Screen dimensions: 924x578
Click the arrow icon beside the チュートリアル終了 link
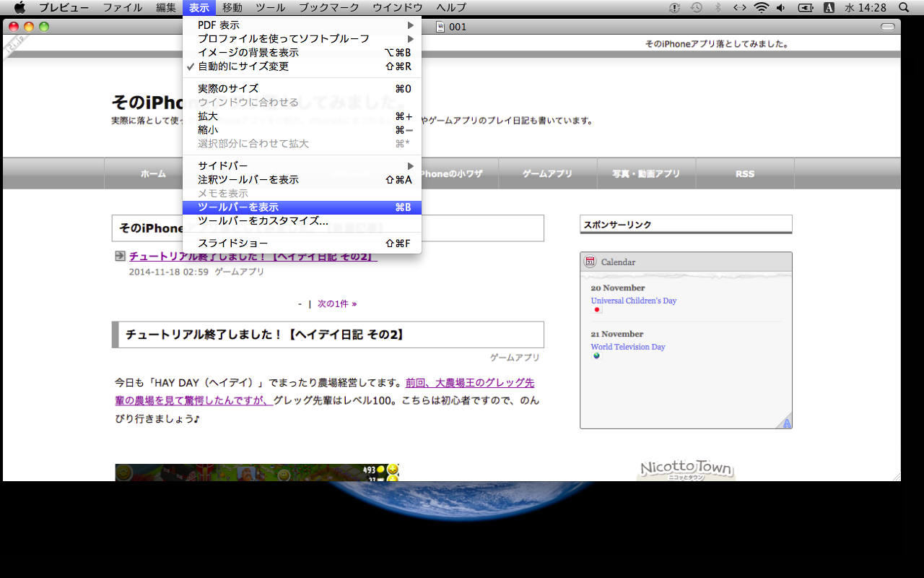[120, 256]
